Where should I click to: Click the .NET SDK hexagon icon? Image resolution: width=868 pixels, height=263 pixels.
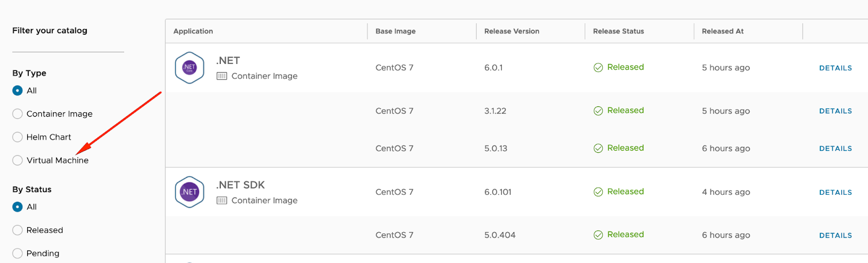(189, 192)
